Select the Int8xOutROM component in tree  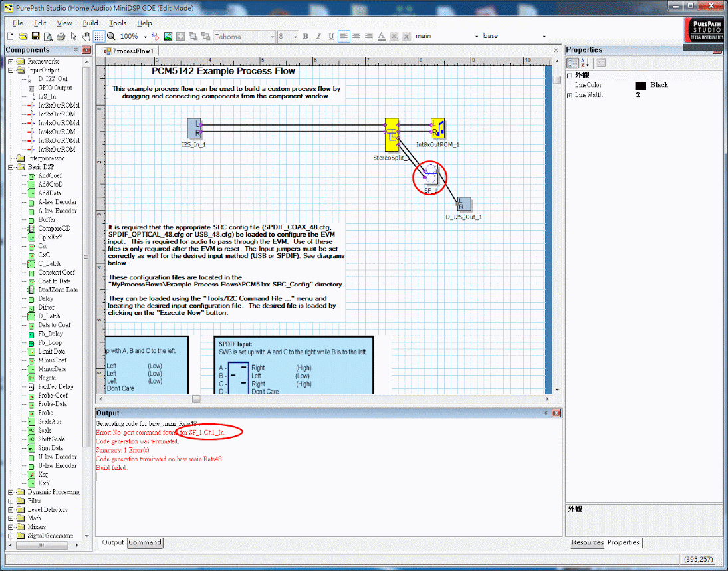pos(56,149)
